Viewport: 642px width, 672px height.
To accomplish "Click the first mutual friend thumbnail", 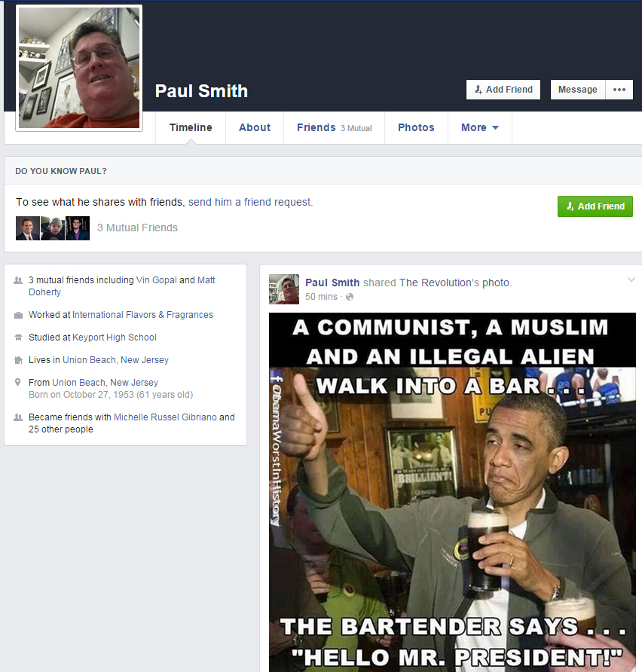I will tap(27, 228).
